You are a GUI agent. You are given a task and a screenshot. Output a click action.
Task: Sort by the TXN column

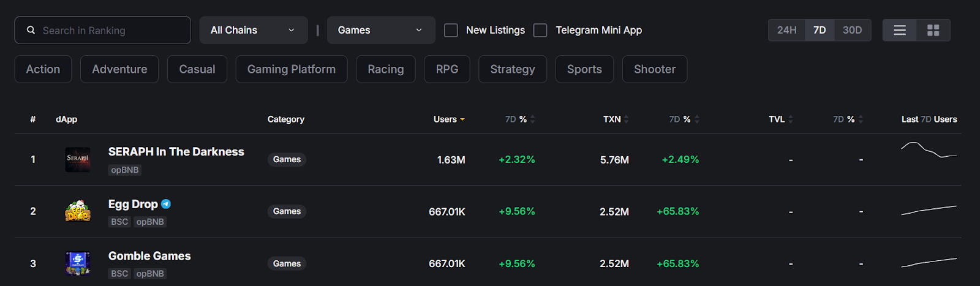click(616, 119)
